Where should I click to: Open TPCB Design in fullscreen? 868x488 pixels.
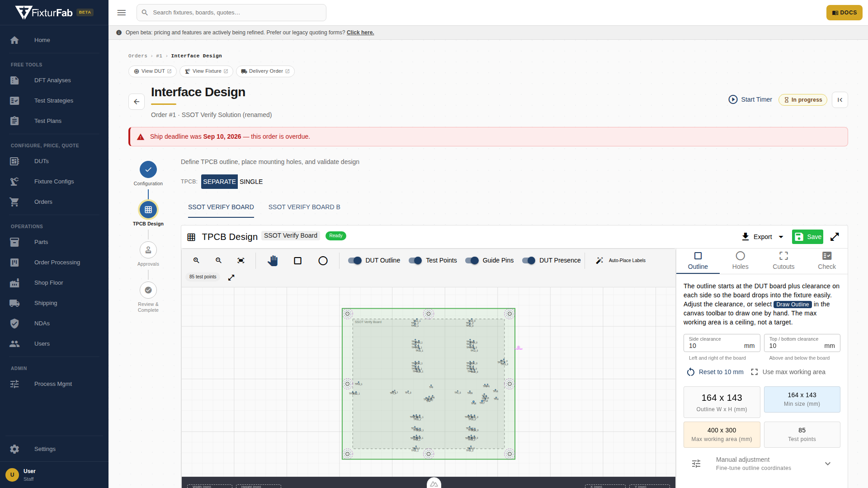click(835, 237)
